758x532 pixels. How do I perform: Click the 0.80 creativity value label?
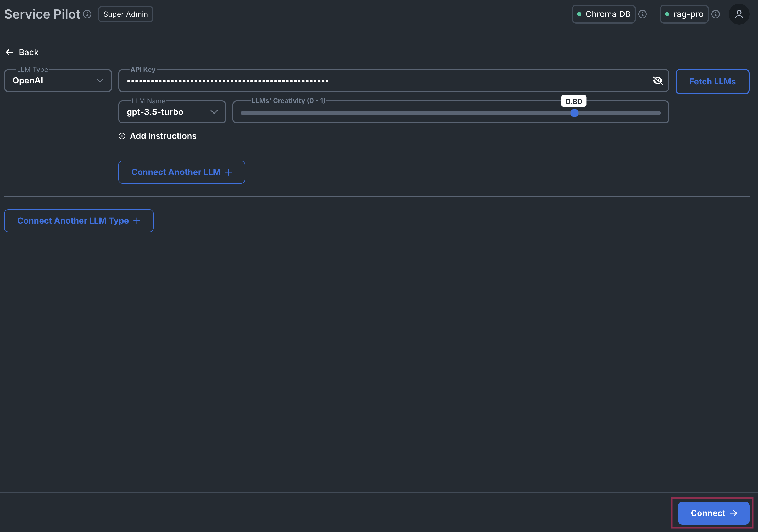574,101
